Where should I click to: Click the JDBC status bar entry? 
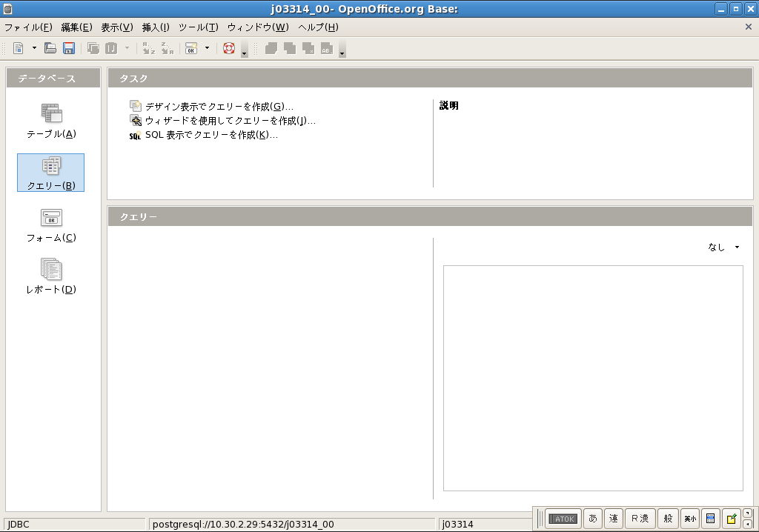(75, 525)
